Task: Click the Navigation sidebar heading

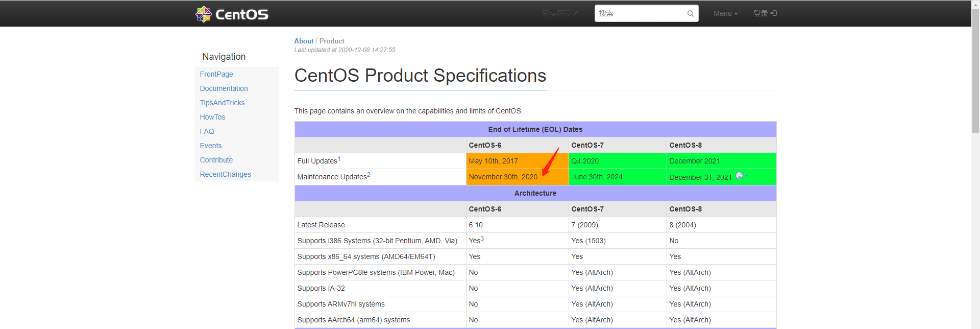Action: coord(224,57)
